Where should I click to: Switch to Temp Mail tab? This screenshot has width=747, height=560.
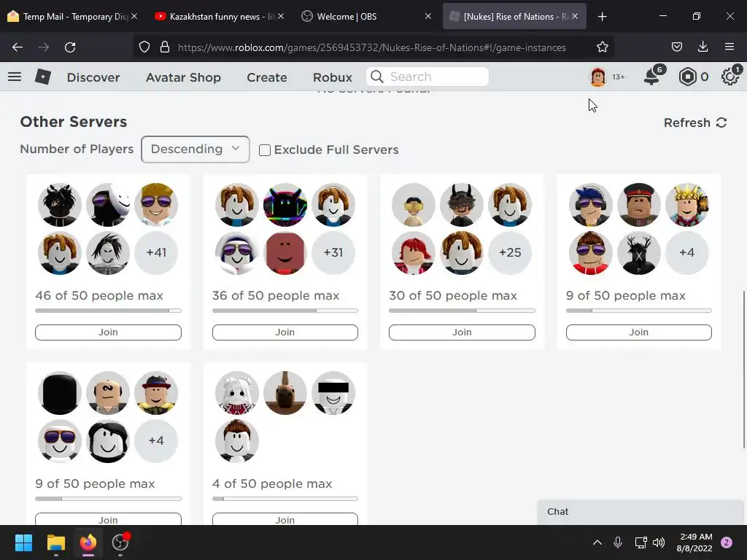point(71,16)
